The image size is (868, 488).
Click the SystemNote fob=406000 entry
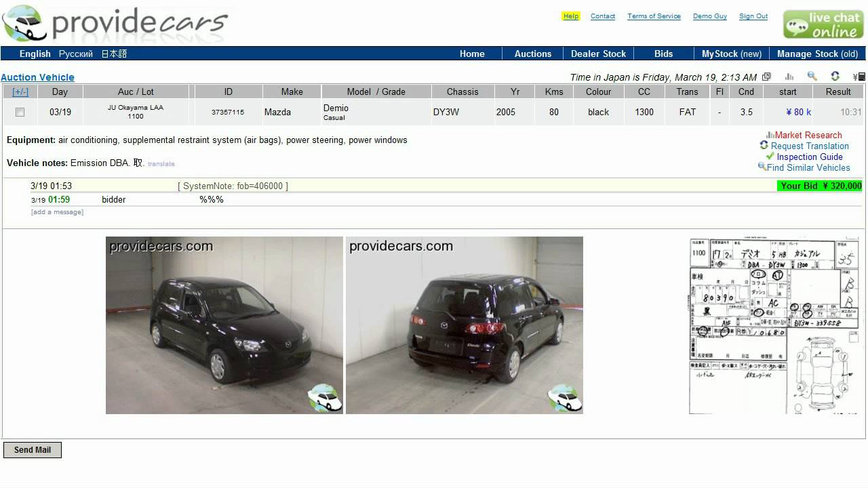(233, 186)
